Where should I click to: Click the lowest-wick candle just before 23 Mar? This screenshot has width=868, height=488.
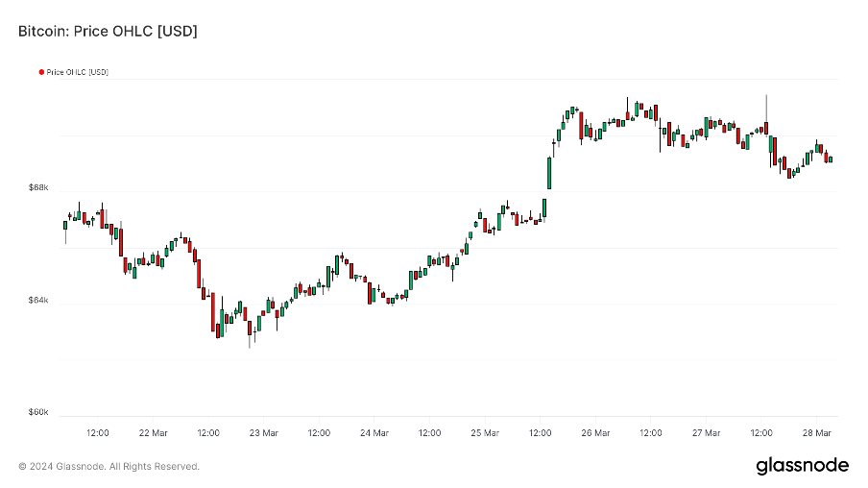pos(250,327)
